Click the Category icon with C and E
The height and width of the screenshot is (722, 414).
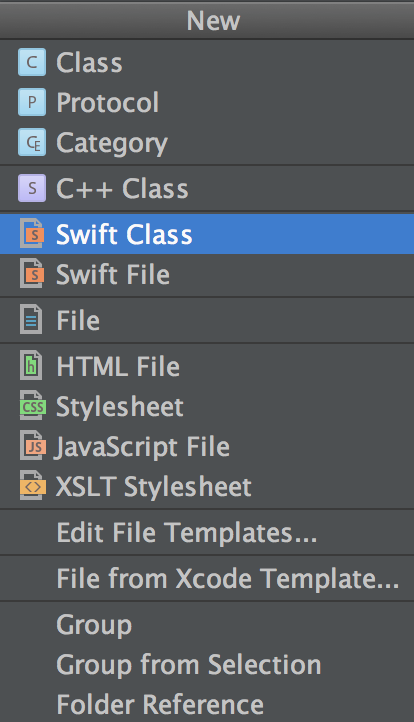32,142
